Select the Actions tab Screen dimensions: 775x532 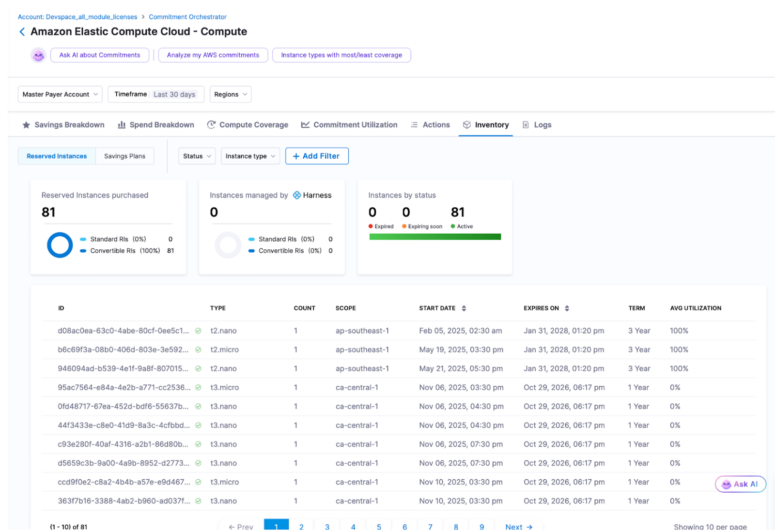(430, 125)
